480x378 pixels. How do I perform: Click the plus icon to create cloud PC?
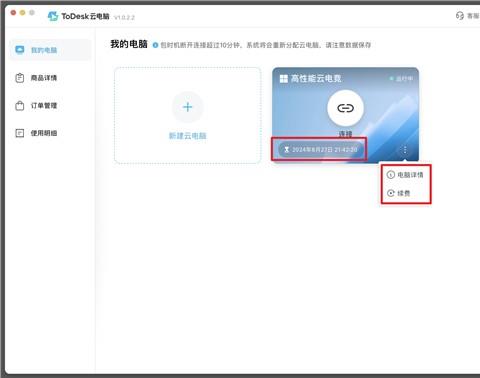click(188, 107)
